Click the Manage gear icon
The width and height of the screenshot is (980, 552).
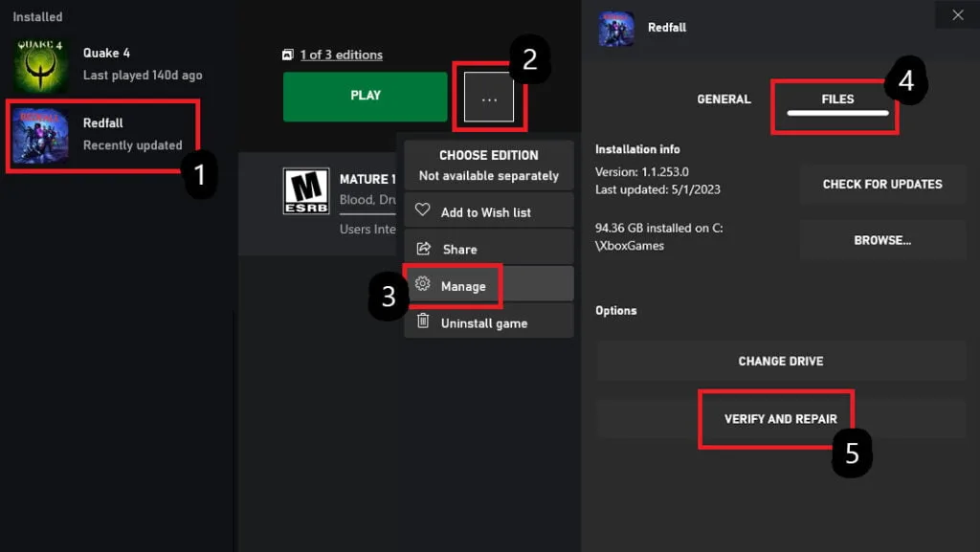point(424,285)
